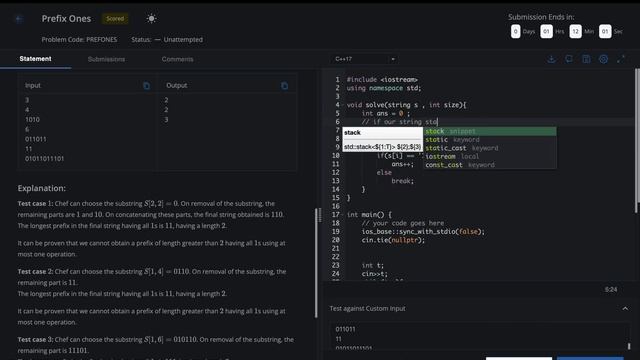The image size is (640, 360).
Task: Click the stack snippet documentation tooltip
Action: point(382,139)
